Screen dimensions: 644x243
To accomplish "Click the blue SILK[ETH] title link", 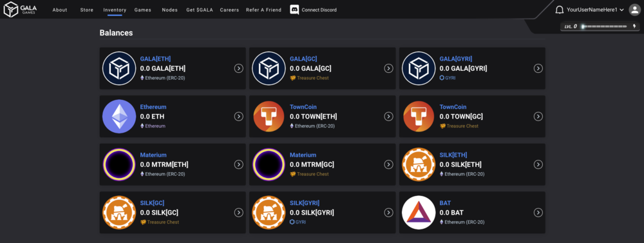I will click(453, 155).
